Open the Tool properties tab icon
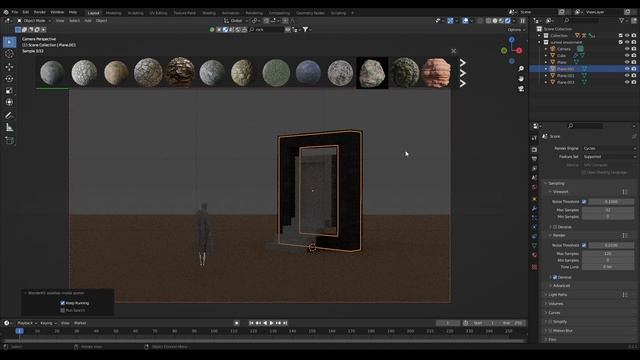The height and width of the screenshot is (360, 640). pyautogui.click(x=534, y=138)
